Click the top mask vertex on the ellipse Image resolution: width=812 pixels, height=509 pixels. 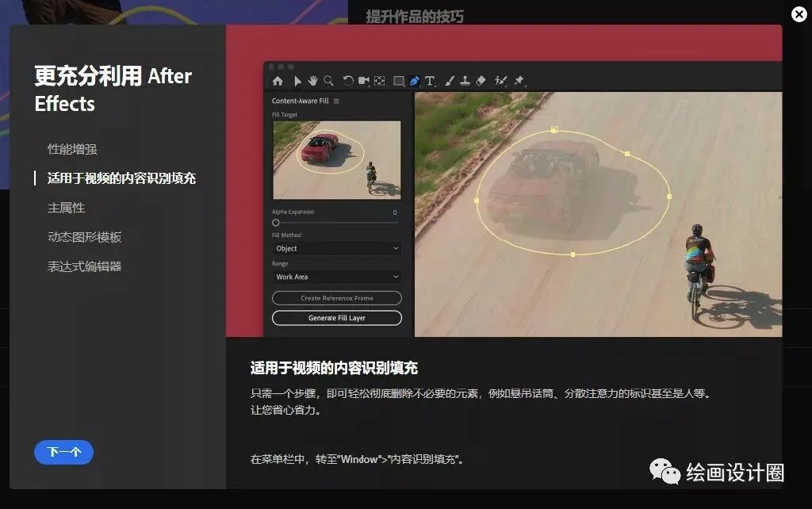pos(554,130)
